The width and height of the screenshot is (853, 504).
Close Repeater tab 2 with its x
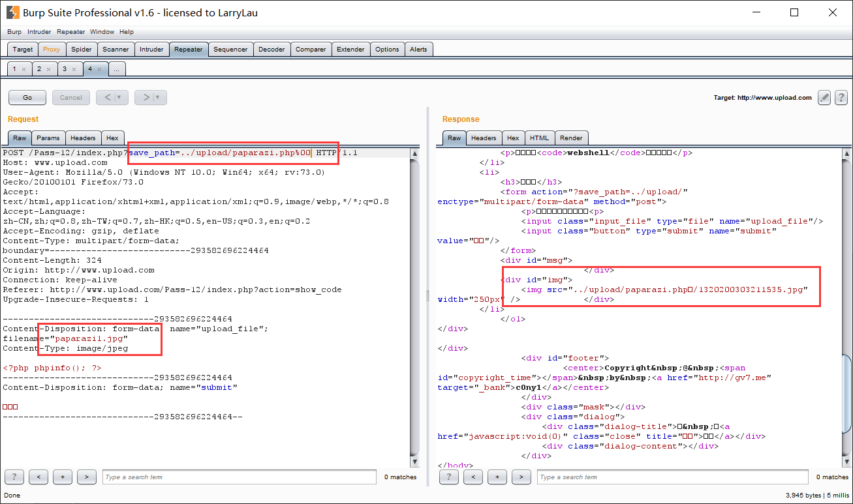point(48,69)
